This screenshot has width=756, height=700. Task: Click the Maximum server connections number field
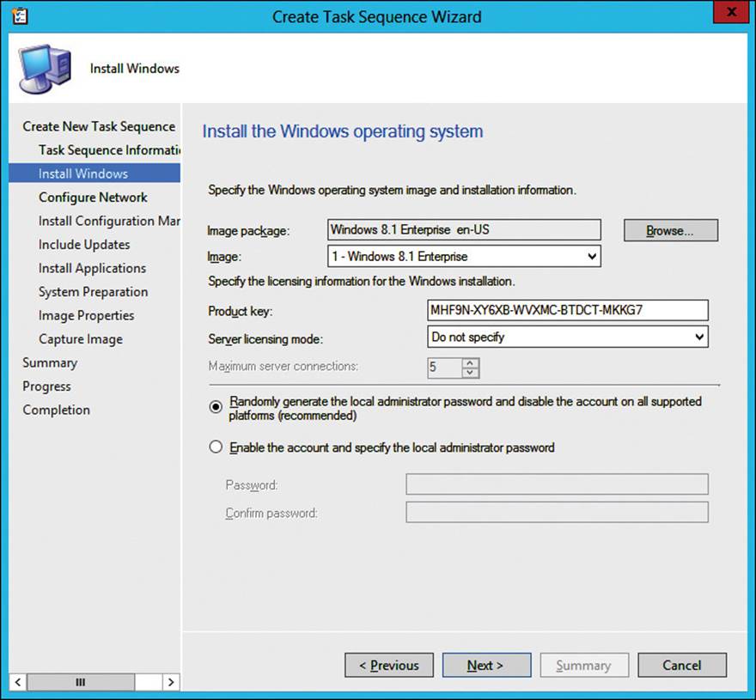[444, 368]
